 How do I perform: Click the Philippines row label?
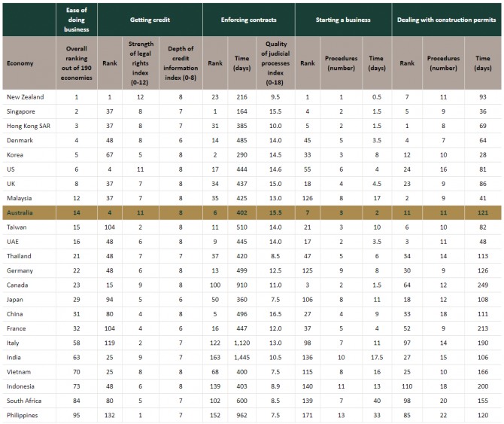tap(25, 413)
